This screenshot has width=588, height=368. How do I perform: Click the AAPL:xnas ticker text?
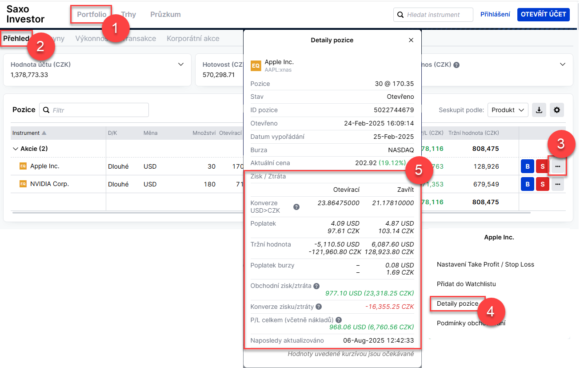[278, 70]
